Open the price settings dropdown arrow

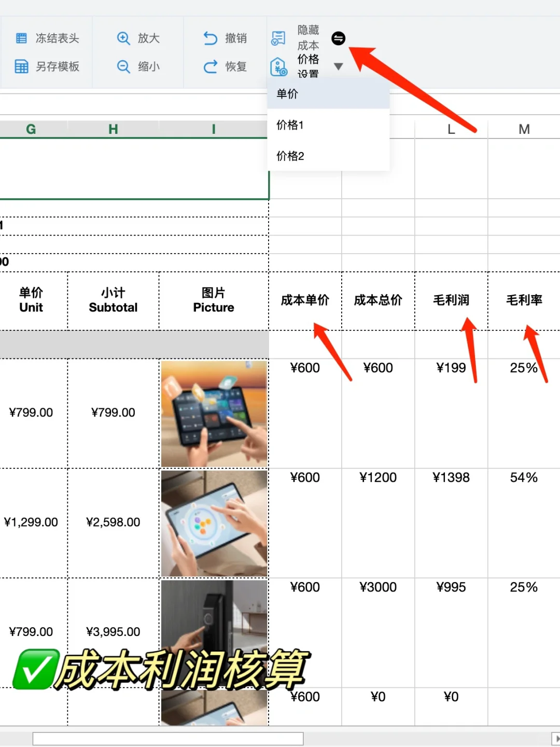coord(338,66)
